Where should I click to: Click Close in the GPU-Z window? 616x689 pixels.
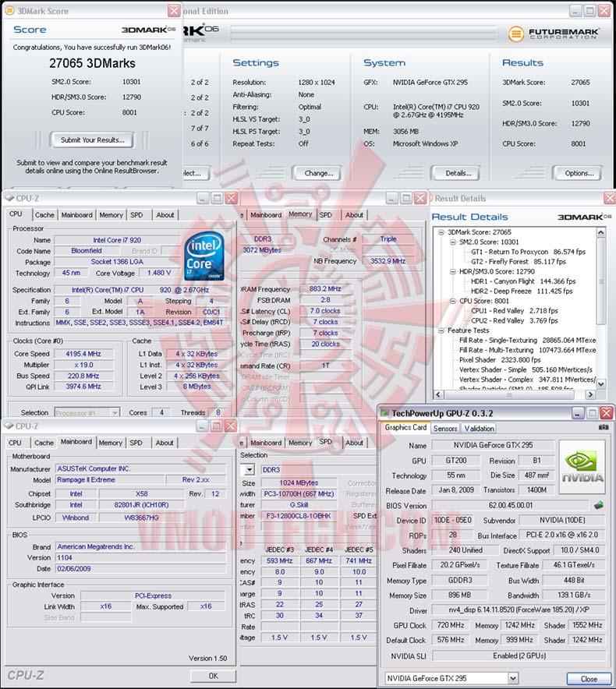[589, 678]
